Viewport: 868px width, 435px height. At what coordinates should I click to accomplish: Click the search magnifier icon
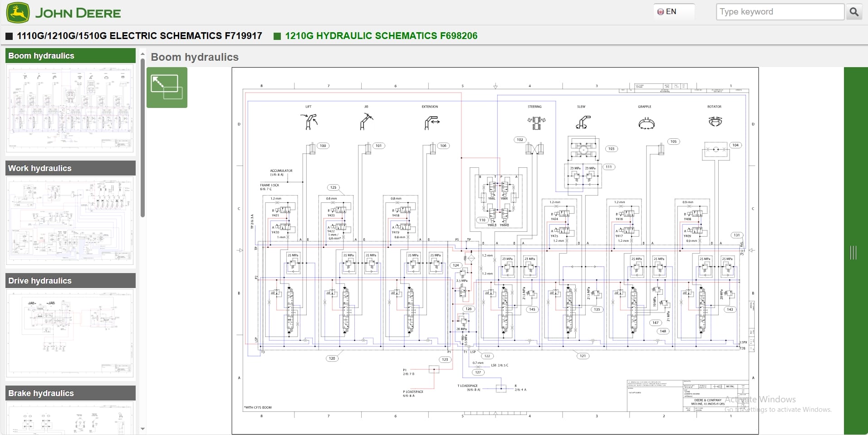pos(854,12)
